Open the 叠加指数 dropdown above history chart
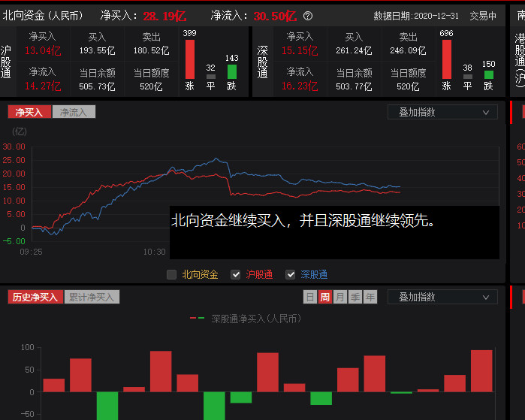525x420 pixels. point(442,297)
